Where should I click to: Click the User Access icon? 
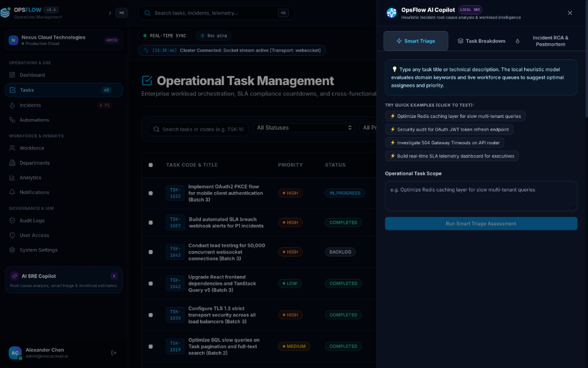pos(13,235)
